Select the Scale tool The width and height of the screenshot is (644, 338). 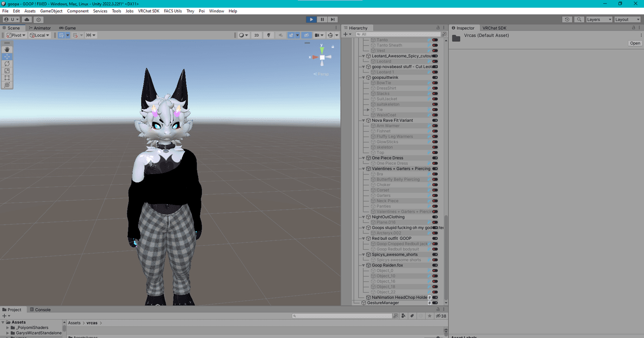point(7,71)
